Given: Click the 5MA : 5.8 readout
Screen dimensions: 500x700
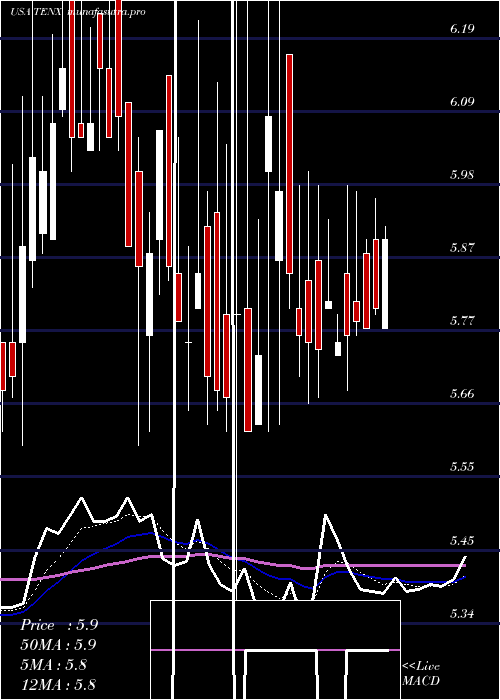Looking at the screenshot, I should (55, 665).
